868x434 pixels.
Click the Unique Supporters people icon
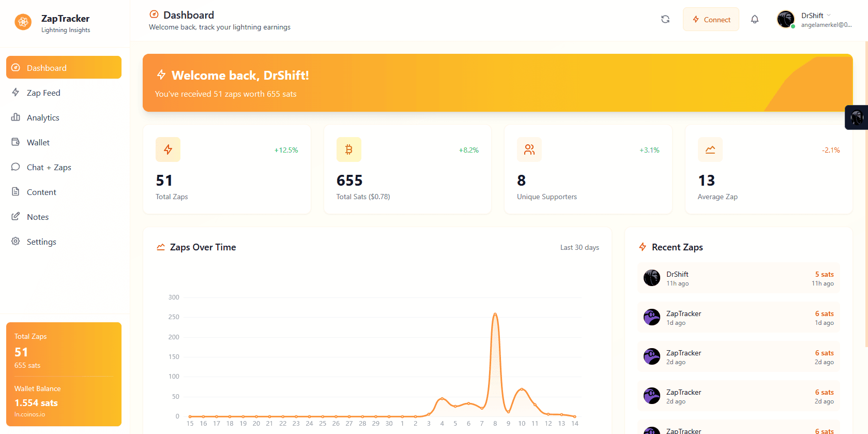529,149
